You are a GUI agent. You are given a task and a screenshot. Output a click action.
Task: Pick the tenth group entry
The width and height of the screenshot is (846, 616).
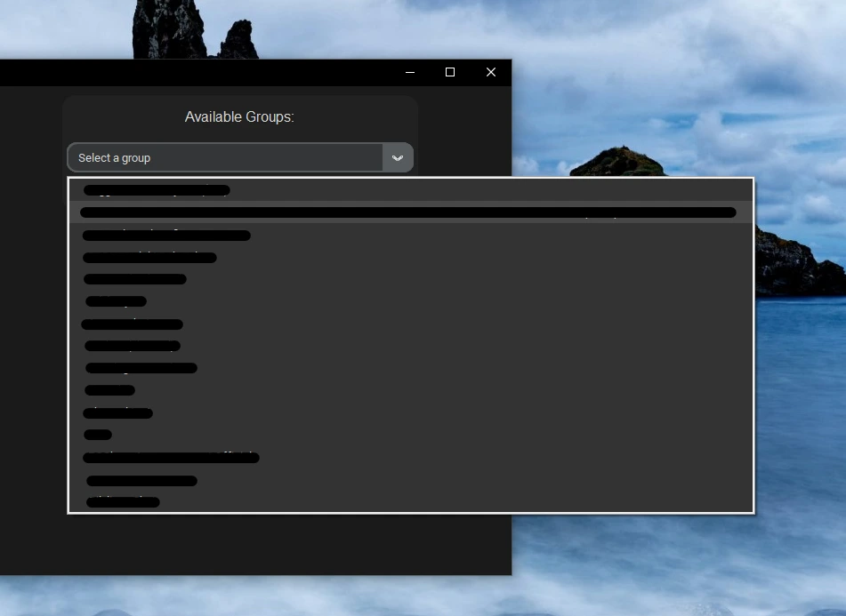coord(109,390)
